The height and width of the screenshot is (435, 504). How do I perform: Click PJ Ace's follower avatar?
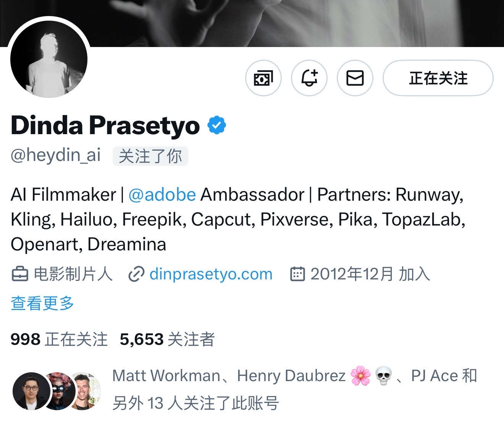[86, 391]
